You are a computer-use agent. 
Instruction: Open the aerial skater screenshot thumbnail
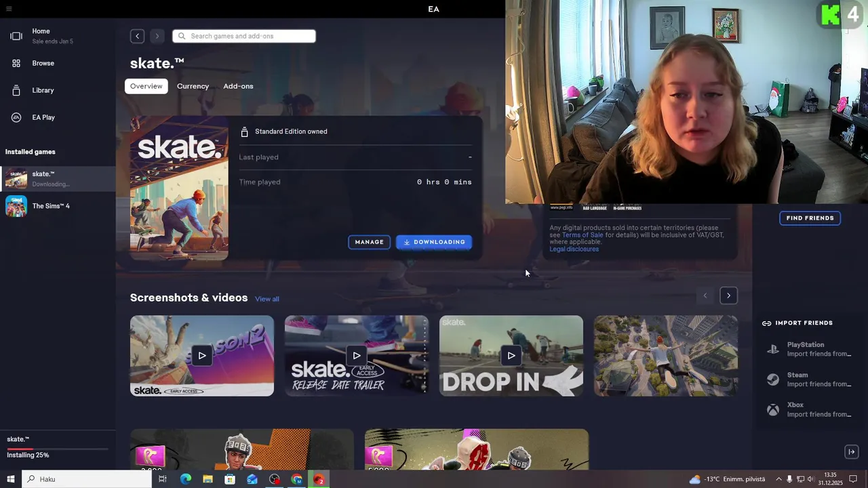(666, 356)
